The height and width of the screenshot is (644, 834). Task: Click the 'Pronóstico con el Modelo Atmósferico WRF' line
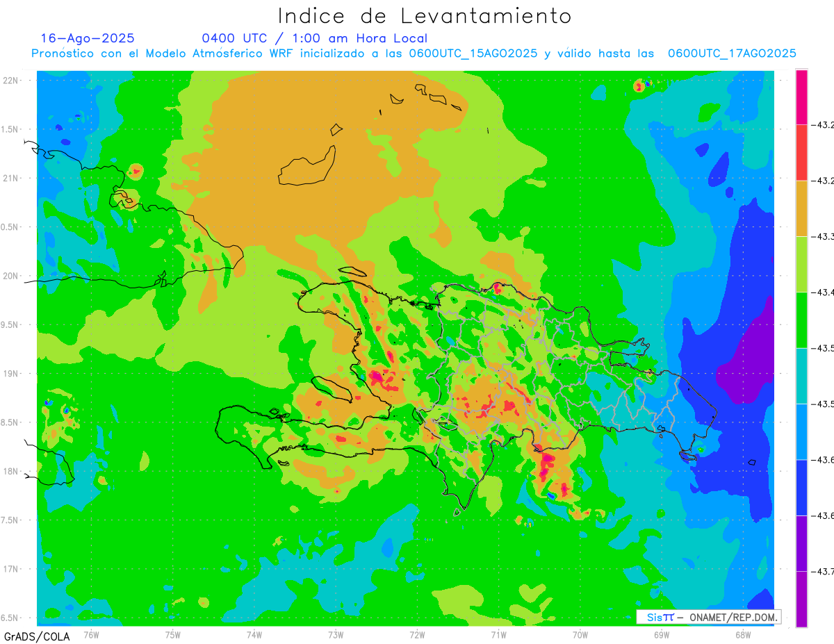(x=414, y=53)
